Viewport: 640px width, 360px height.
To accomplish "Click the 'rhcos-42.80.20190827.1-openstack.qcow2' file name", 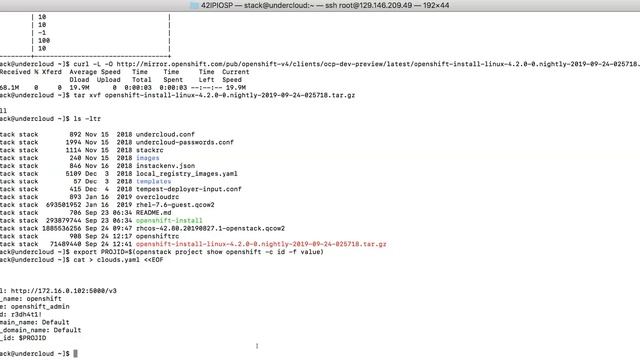I will [x=210, y=228].
